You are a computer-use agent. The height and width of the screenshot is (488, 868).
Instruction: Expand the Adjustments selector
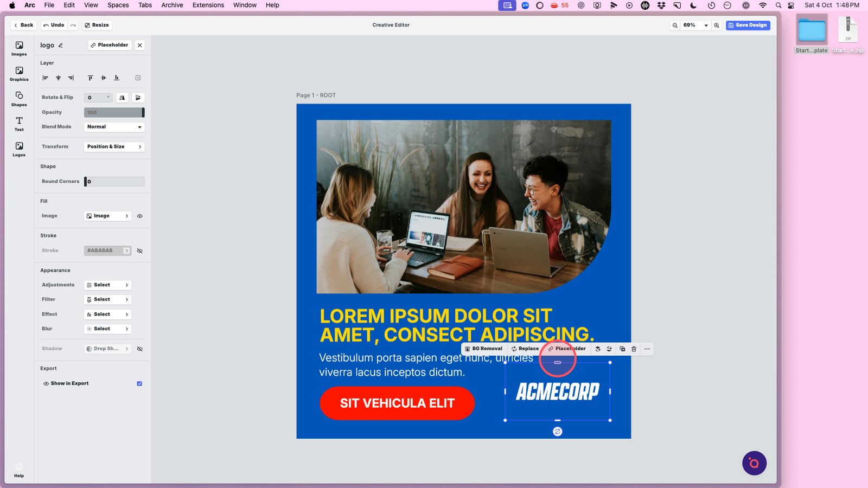click(108, 285)
